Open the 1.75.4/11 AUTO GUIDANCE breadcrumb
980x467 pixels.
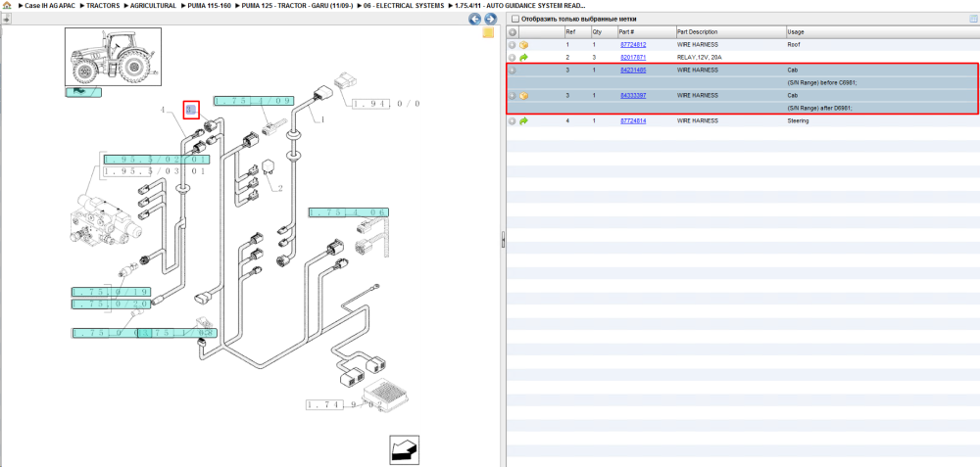point(520,5)
